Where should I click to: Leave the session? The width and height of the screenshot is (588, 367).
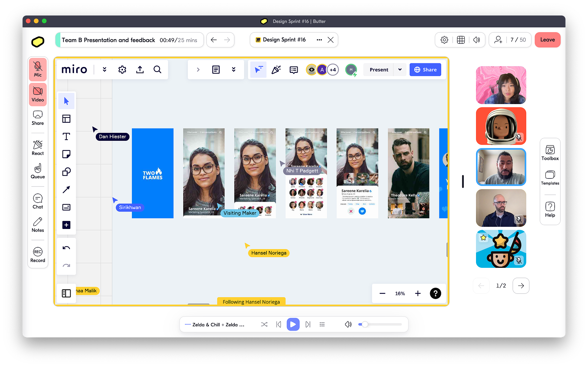(547, 40)
